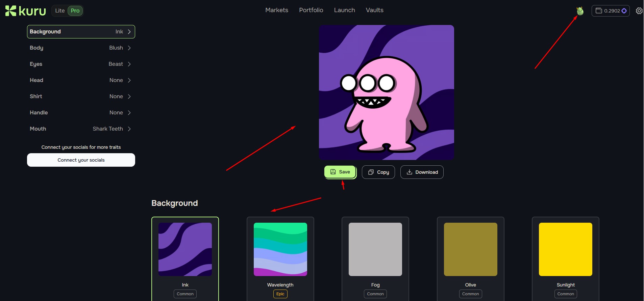Select the Sunlight yellow background
The width and height of the screenshot is (644, 301).
[565, 249]
